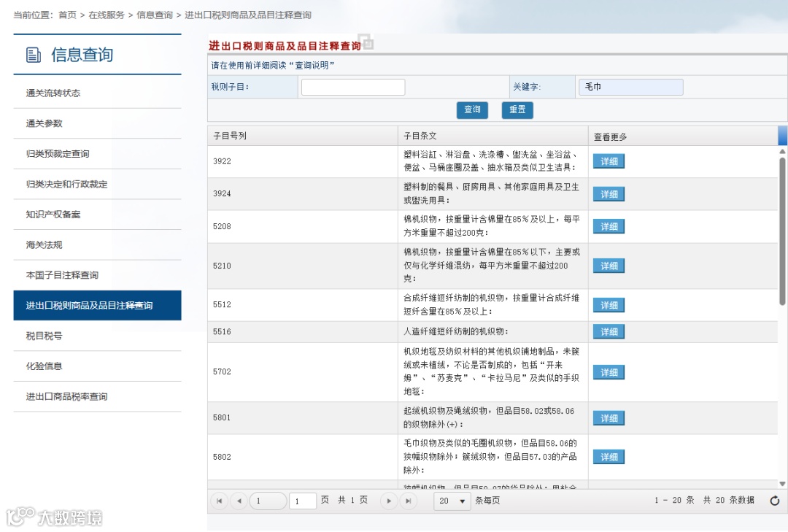Click scrollbar down arrow in results table
788x532 pixels.
[782, 484]
